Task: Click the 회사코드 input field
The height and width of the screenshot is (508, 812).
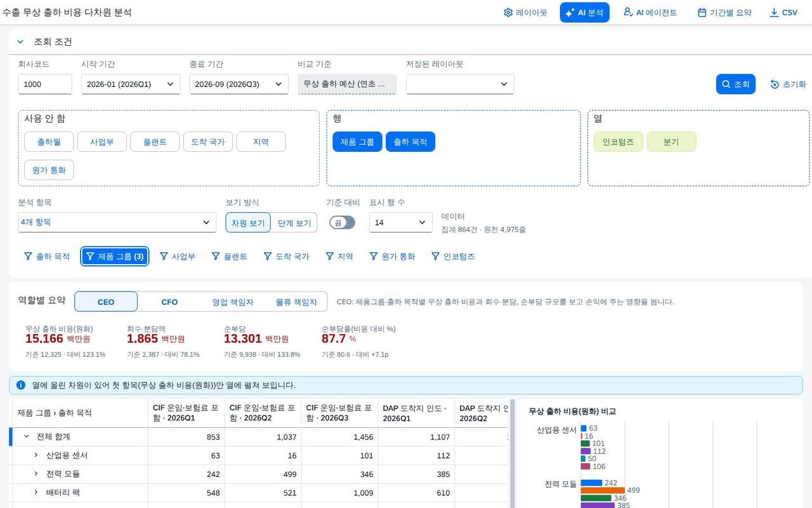Action: 45,84
